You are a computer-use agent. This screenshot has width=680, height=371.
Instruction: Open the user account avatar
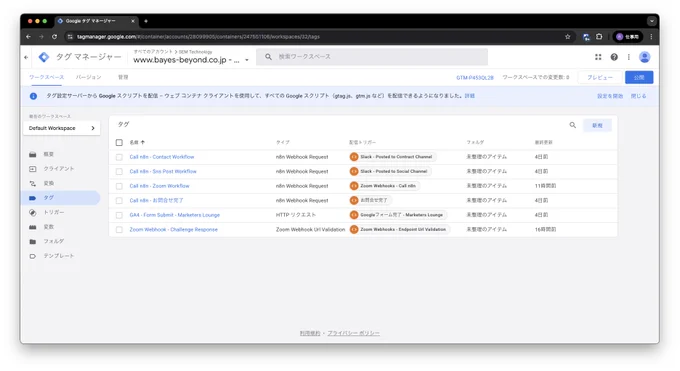(645, 57)
